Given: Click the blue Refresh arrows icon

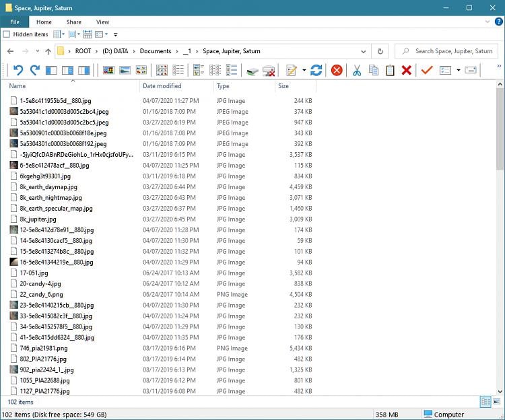Looking at the screenshot, I should [316, 70].
